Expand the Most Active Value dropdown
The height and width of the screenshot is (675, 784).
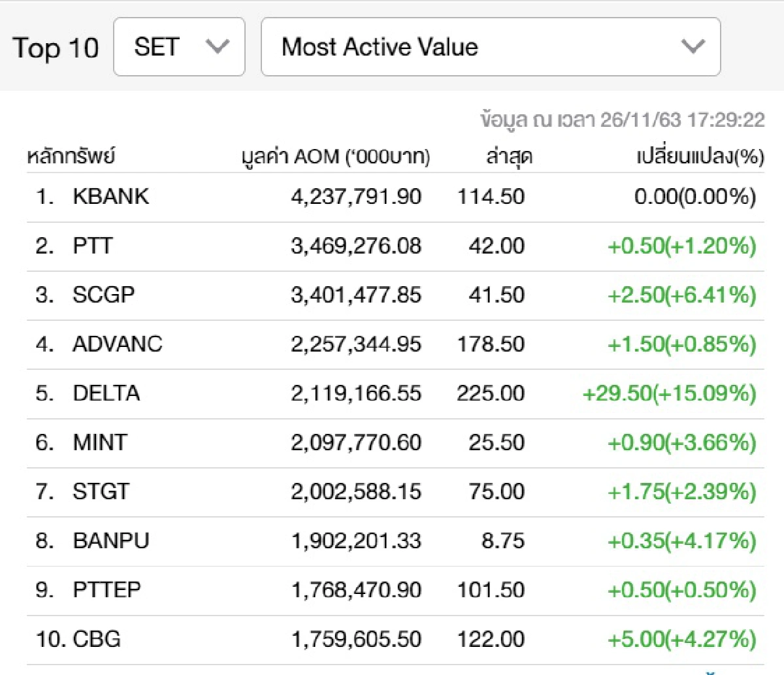[490, 47]
